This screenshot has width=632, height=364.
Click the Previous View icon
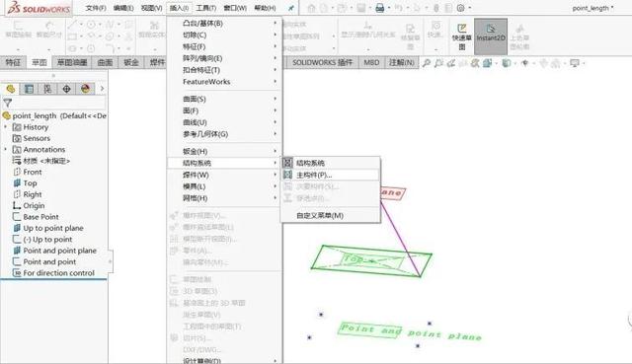tap(451, 63)
